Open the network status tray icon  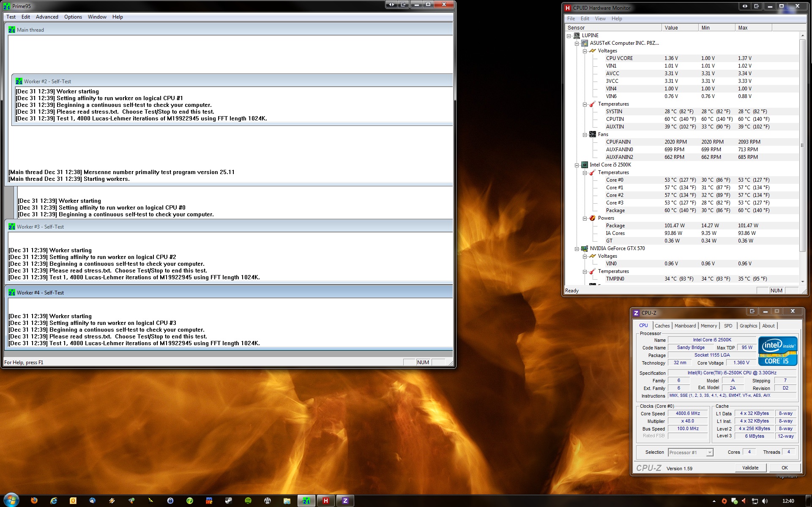(x=755, y=501)
